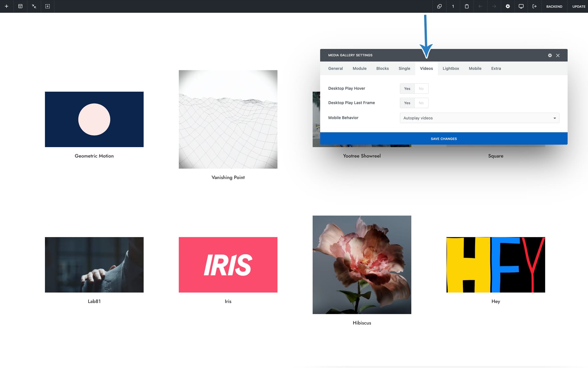Click the collapse arrows icon in toolbar
Viewport: 588px width, 368px height.
click(x=34, y=6)
